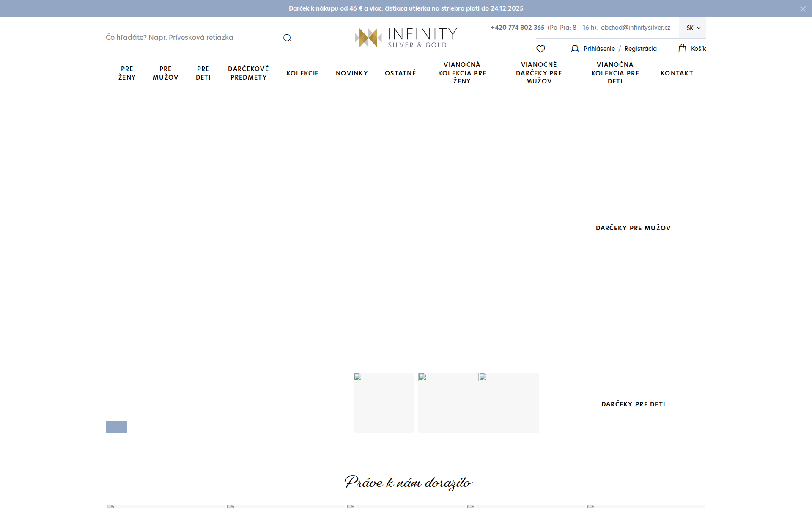Screen dimensions: 812x508
Task: Open the SK language dropdown
Action: point(692,28)
